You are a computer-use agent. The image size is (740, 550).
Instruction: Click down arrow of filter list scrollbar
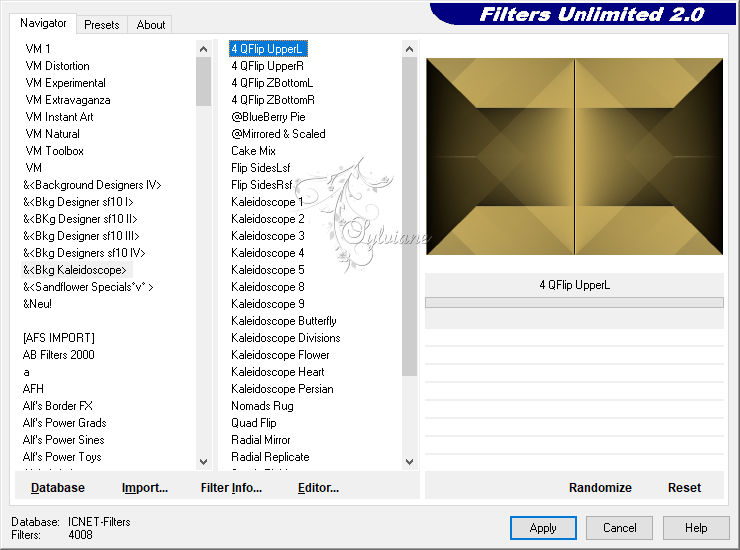pyautogui.click(x=409, y=462)
